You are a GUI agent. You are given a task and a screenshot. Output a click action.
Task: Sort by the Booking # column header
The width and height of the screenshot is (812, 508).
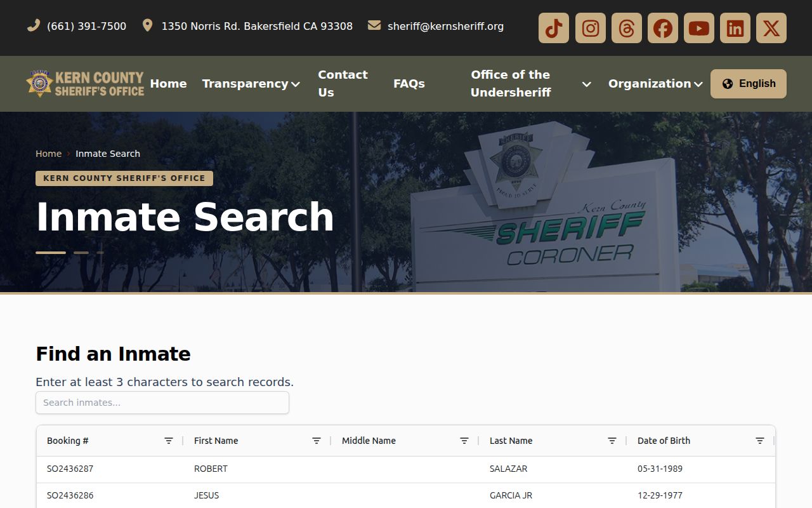point(68,441)
